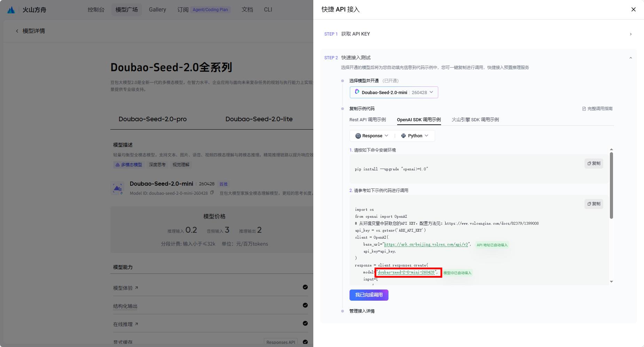Click the Python language icon
Screen dimensions: 644x347
[403, 136]
